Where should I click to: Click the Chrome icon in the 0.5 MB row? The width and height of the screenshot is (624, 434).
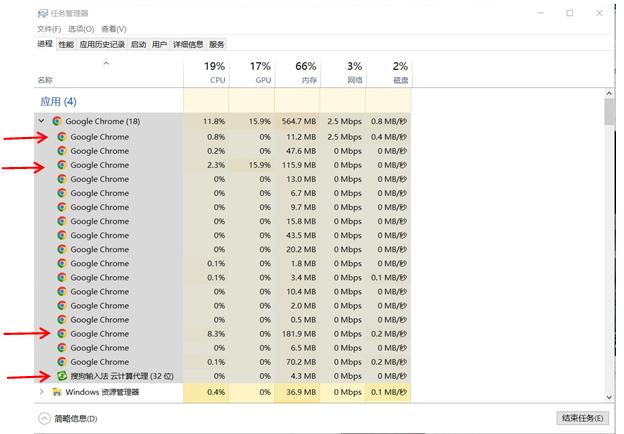[62, 319]
